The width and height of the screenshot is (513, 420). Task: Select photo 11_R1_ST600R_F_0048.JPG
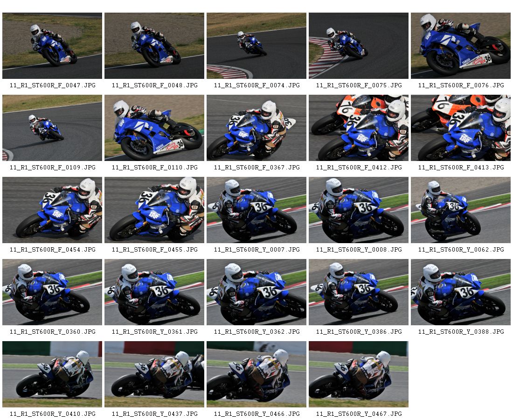[x=154, y=46]
